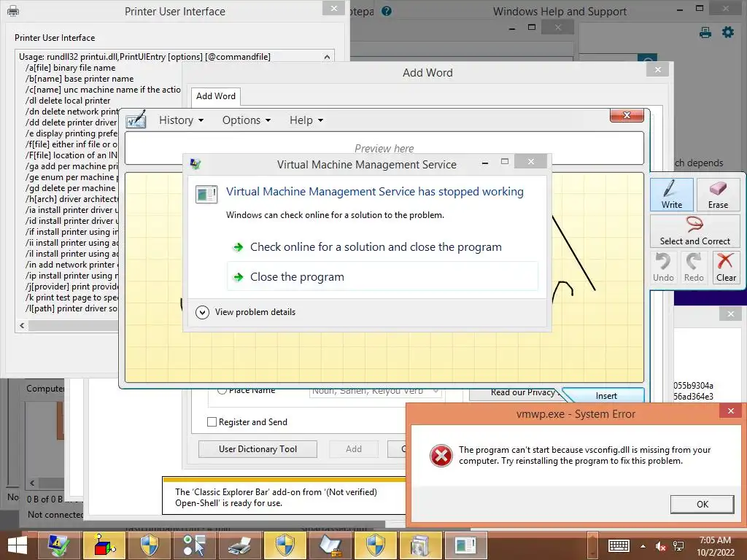
Task: Open the printer taskbar icon
Action: point(239,545)
